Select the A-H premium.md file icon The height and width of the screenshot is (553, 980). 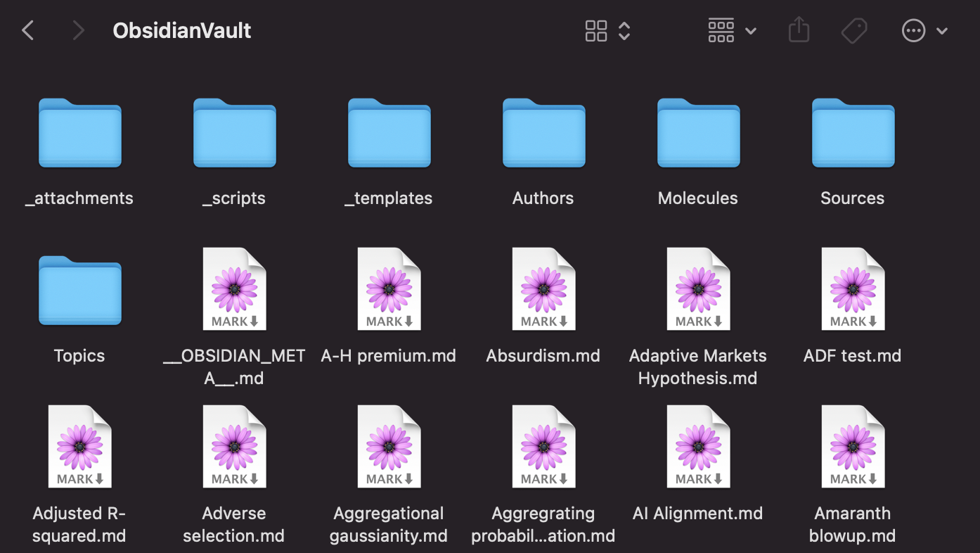[x=389, y=289]
